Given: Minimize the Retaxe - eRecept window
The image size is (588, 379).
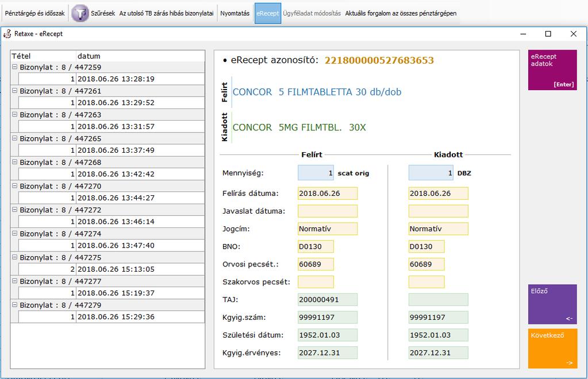Looking at the screenshot, I should pos(523,34).
